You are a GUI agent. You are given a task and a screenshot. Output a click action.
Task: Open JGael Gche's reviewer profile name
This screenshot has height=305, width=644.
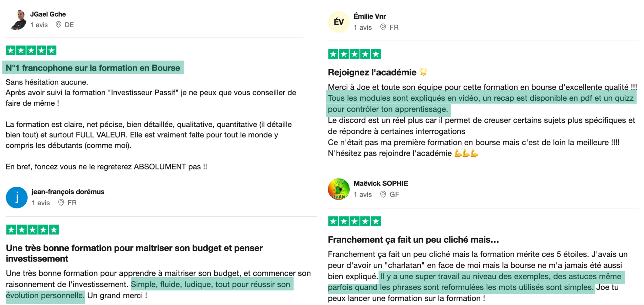click(48, 14)
